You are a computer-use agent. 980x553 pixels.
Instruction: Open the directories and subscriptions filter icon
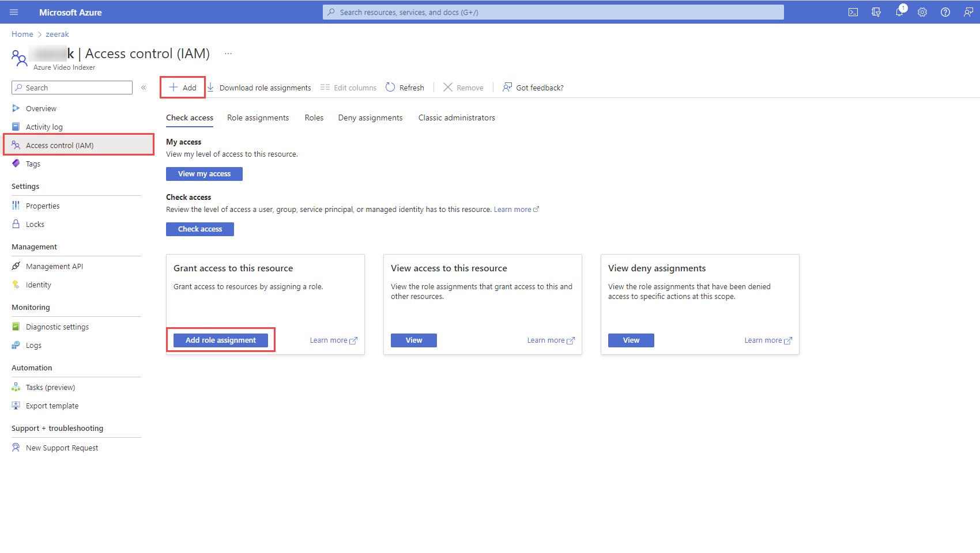[x=876, y=12]
